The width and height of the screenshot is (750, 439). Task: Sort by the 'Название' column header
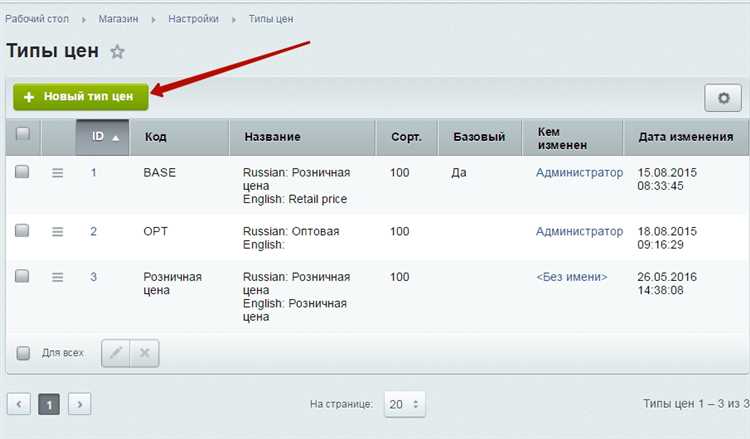(302, 137)
